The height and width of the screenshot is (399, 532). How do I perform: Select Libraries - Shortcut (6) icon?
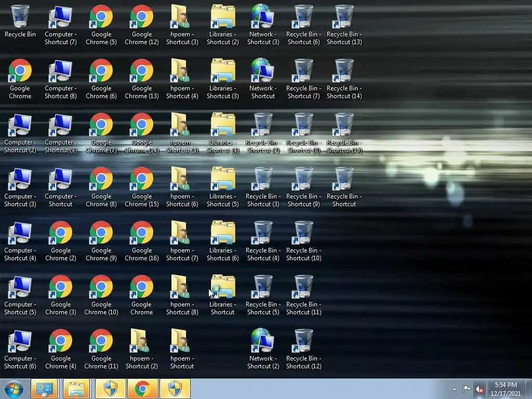coord(222,241)
